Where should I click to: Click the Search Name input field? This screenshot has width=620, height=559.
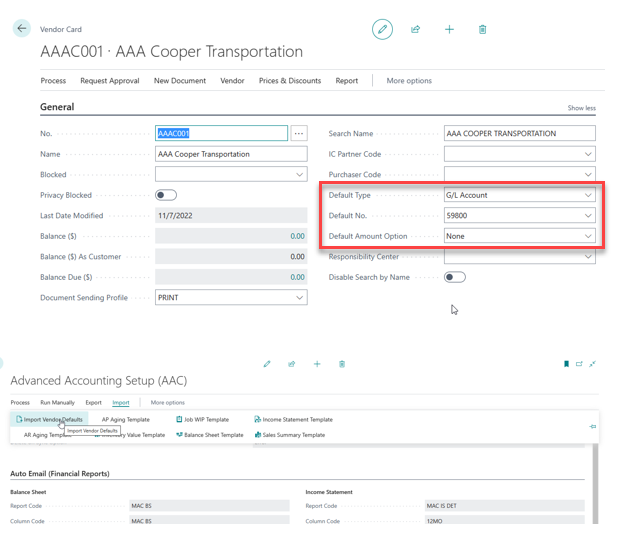520,133
